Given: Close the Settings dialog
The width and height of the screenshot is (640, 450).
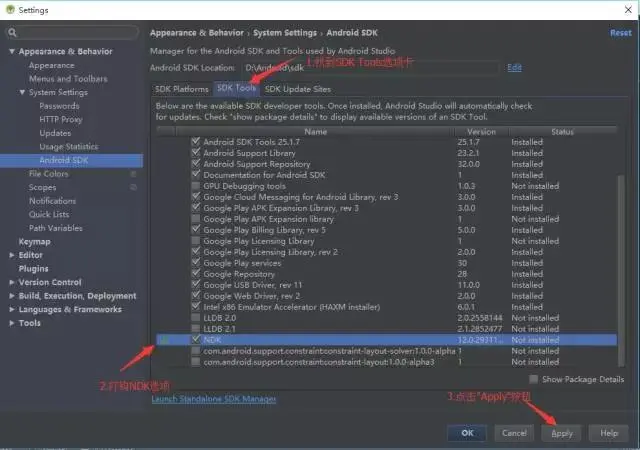Looking at the screenshot, I should pyautogui.click(x=628, y=10).
